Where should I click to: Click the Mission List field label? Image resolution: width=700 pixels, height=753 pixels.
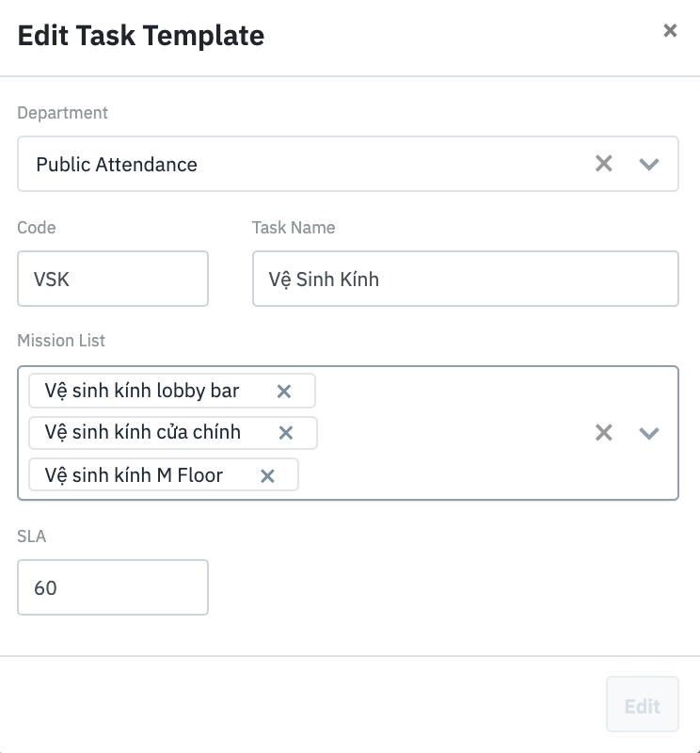tap(61, 340)
